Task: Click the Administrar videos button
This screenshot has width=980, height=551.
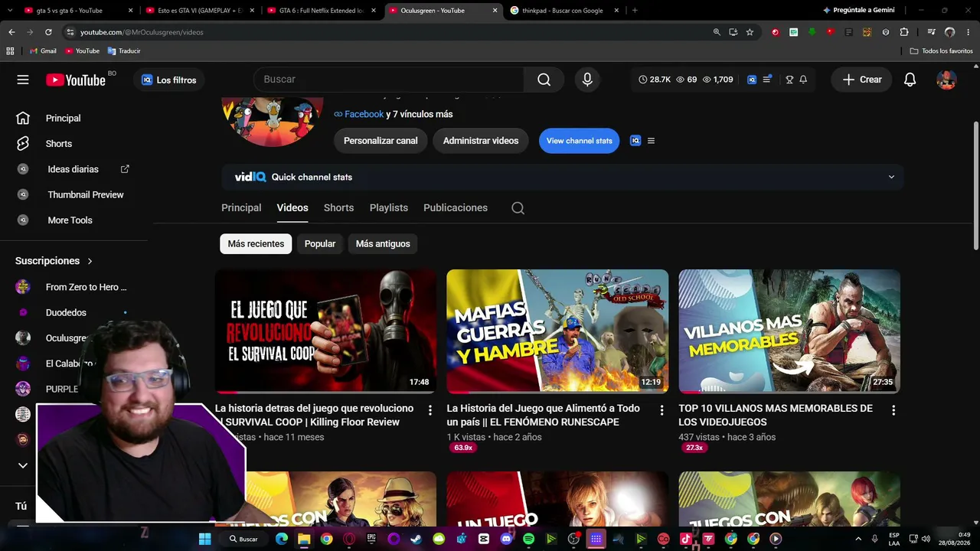Action: click(481, 141)
